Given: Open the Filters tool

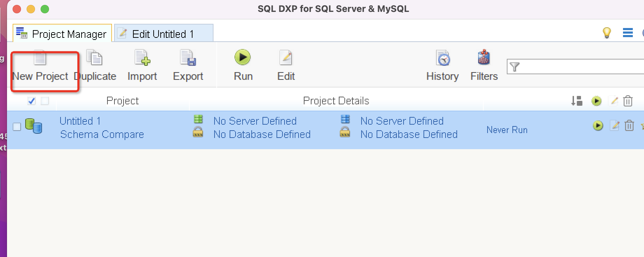Looking at the screenshot, I should point(484,66).
